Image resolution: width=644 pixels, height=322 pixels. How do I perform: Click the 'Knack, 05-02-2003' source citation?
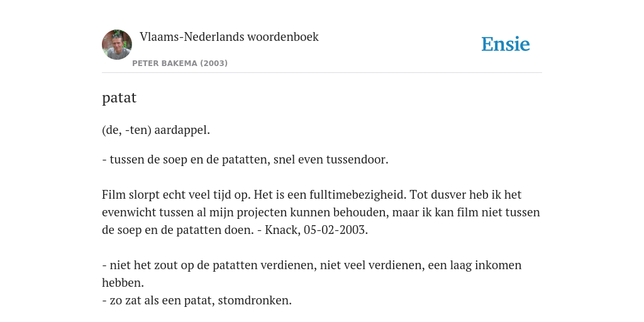(x=315, y=230)
